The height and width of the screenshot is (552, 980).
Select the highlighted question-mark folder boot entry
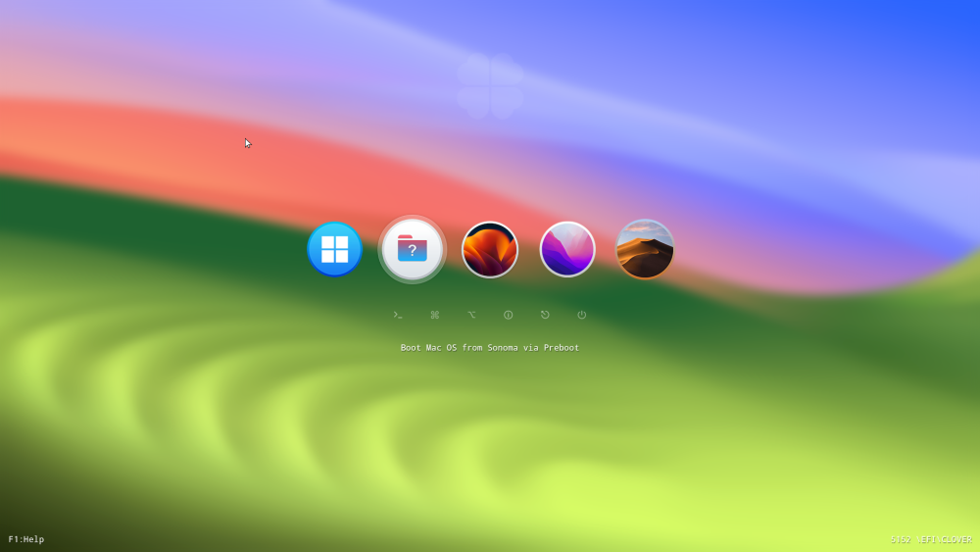tap(412, 249)
